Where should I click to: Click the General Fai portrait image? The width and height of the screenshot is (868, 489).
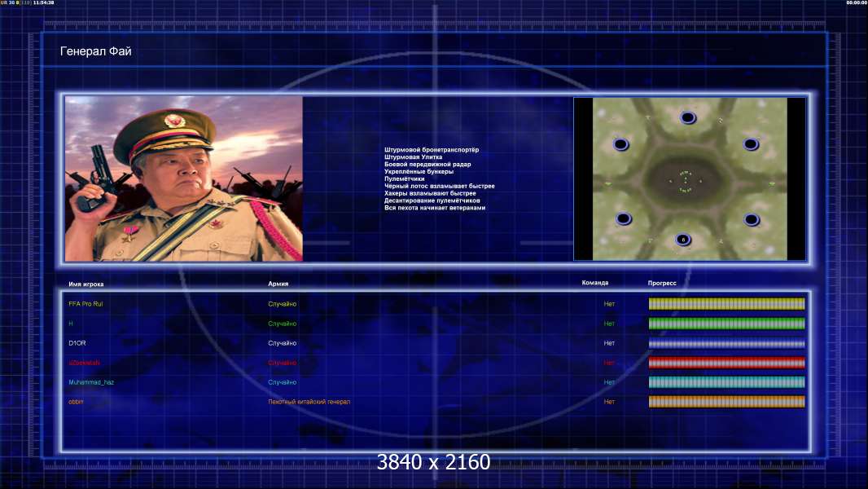coord(184,178)
